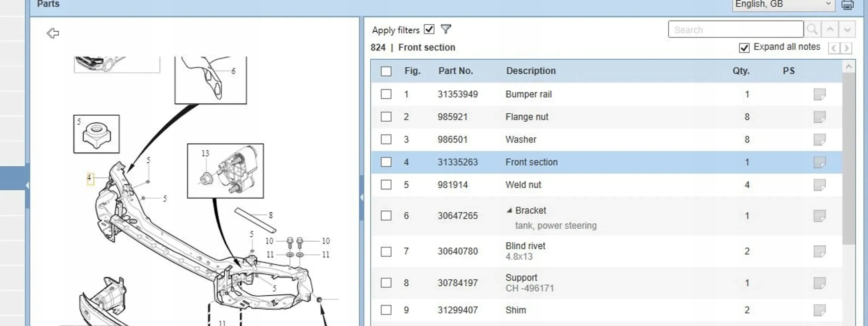The image size is (868, 326).
Task: Select part number 30640780
Action: click(458, 251)
